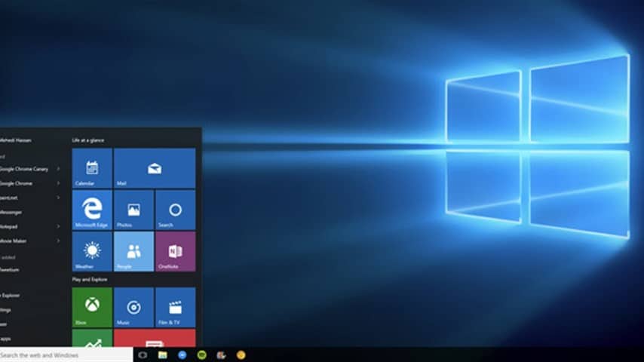This screenshot has width=644, height=362.
Task: Open the Mail tile
Action: [x=155, y=168]
